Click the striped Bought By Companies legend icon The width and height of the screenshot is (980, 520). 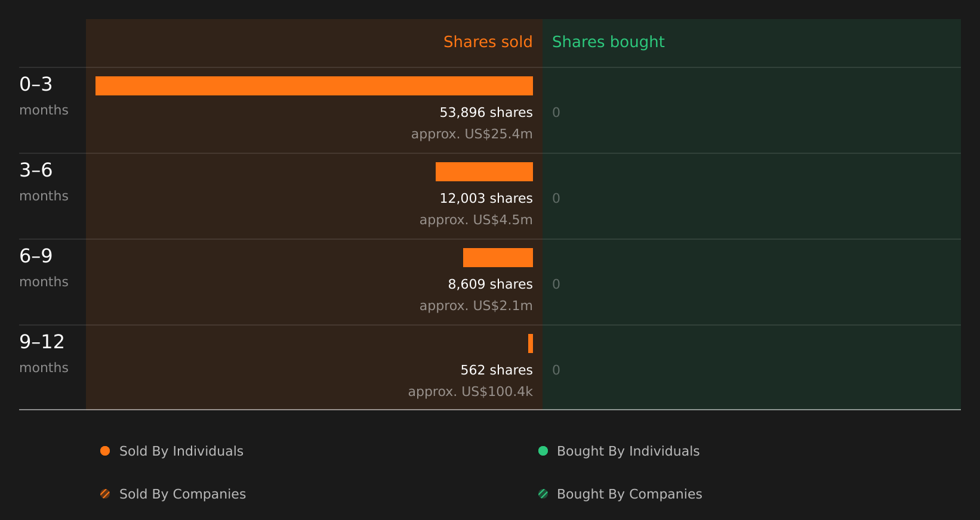coord(543,494)
